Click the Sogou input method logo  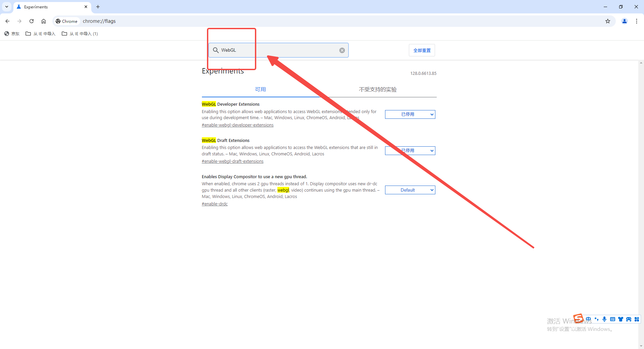578,318
